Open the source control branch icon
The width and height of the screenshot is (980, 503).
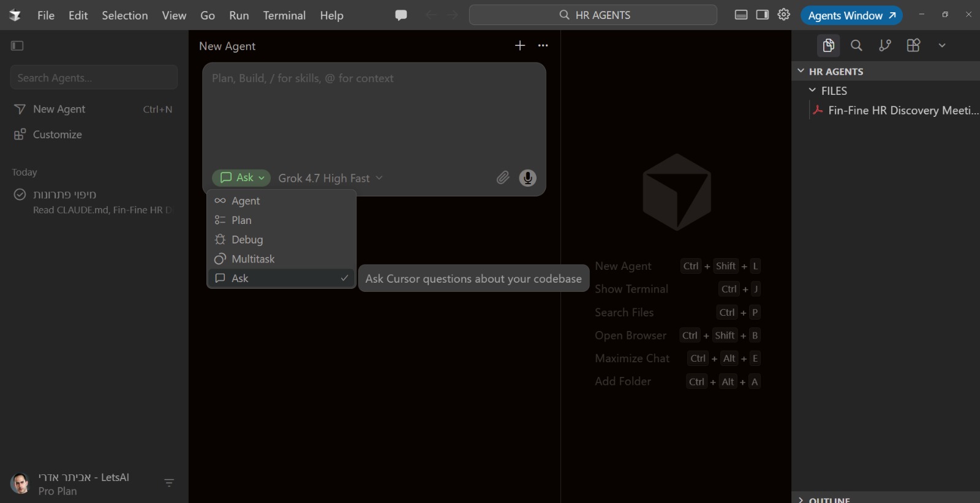coord(885,45)
